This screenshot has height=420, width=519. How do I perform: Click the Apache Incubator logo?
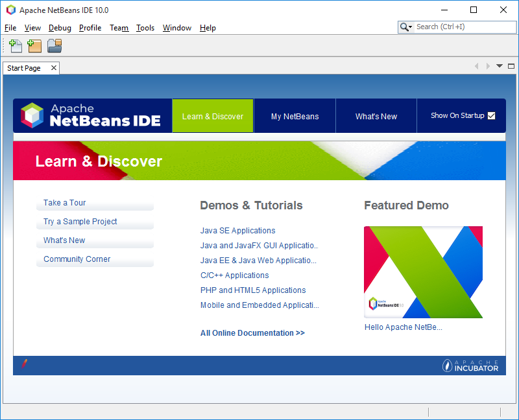click(x=470, y=366)
